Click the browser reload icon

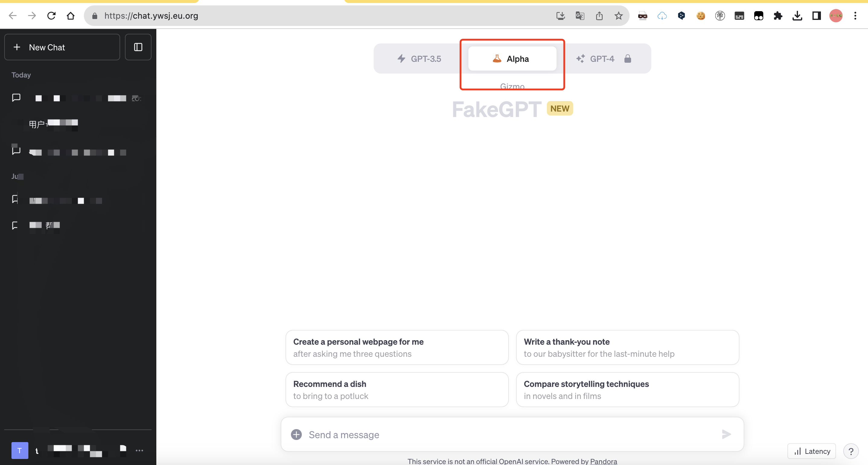51,16
